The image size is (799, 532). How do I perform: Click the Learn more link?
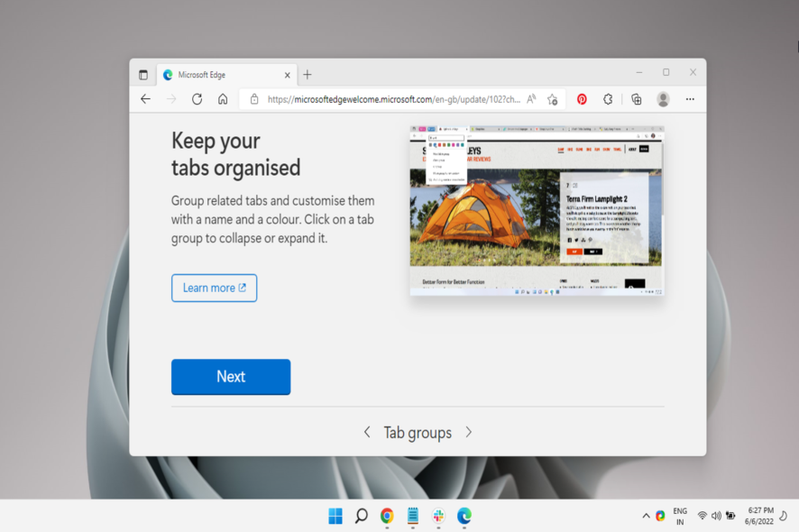(x=214, y=288)
